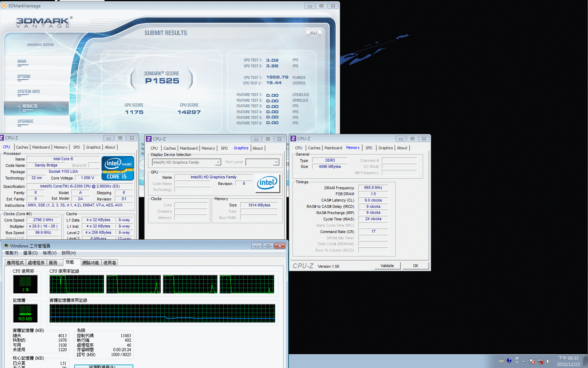Click the keyboard input icon in tray

[501, 361]
